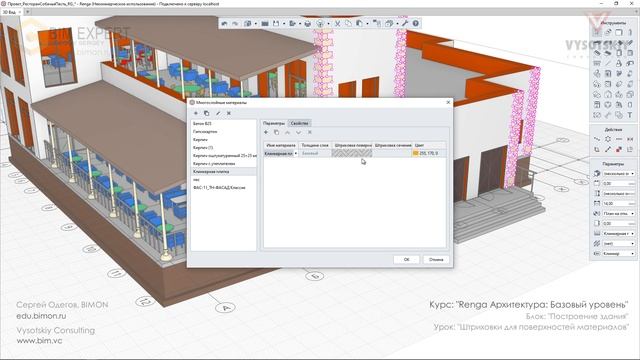
Task: Click the 16.00 input field in Параметры
Action: click(619, 203)
